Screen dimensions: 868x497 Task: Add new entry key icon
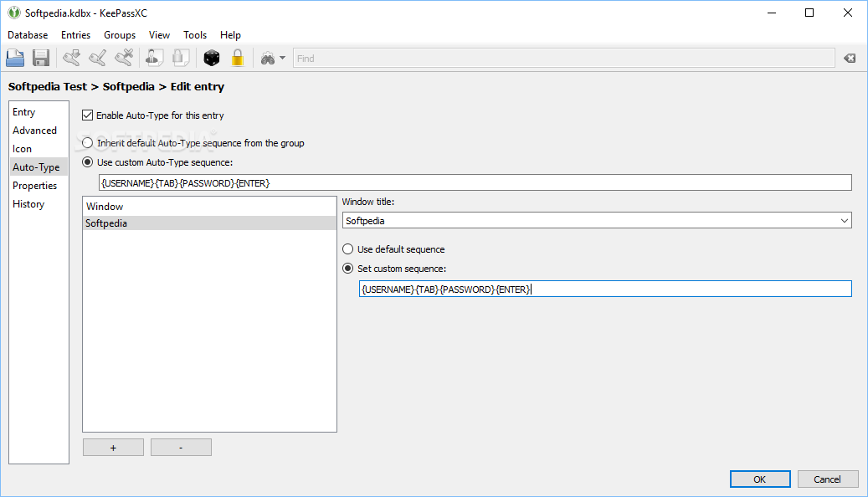[71, 58]
